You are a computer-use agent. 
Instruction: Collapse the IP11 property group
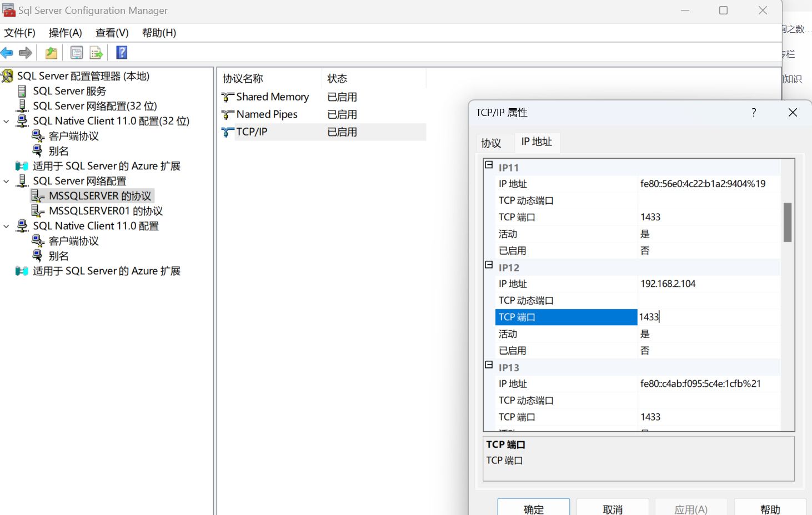pyautogui.click(x=489, y=165)
